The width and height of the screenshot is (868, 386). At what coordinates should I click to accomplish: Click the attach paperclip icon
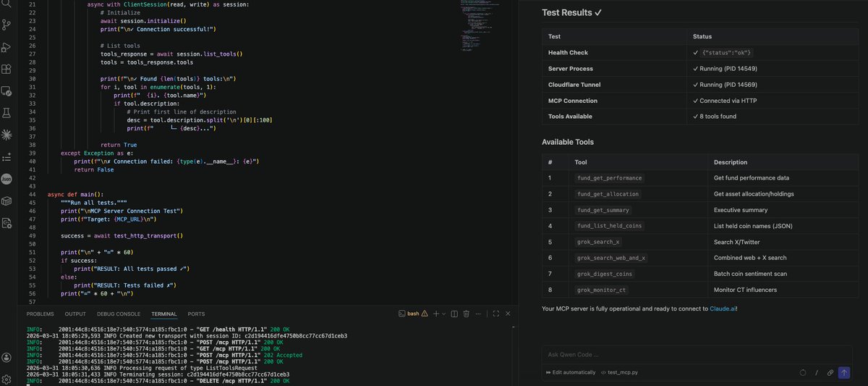[x=830, y=372]
